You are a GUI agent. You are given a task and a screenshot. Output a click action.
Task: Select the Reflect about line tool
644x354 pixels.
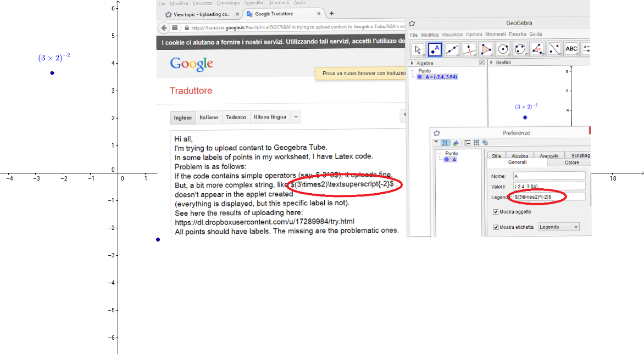point(554,49)
